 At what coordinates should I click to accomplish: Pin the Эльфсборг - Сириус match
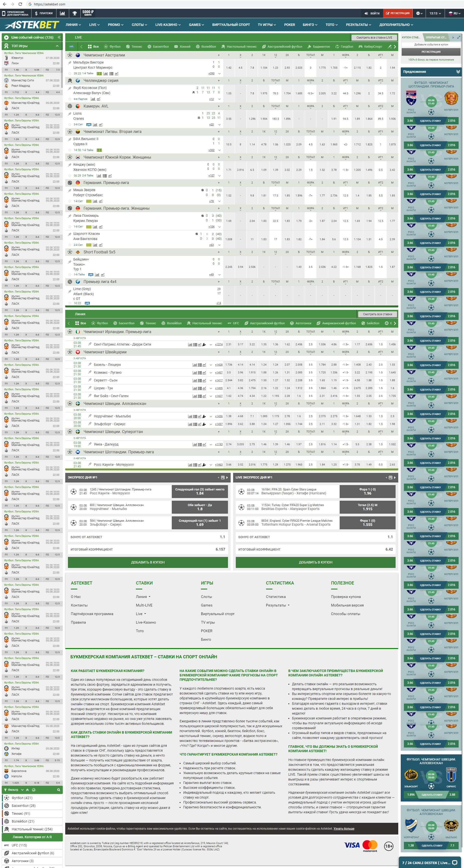click(90, 424)
